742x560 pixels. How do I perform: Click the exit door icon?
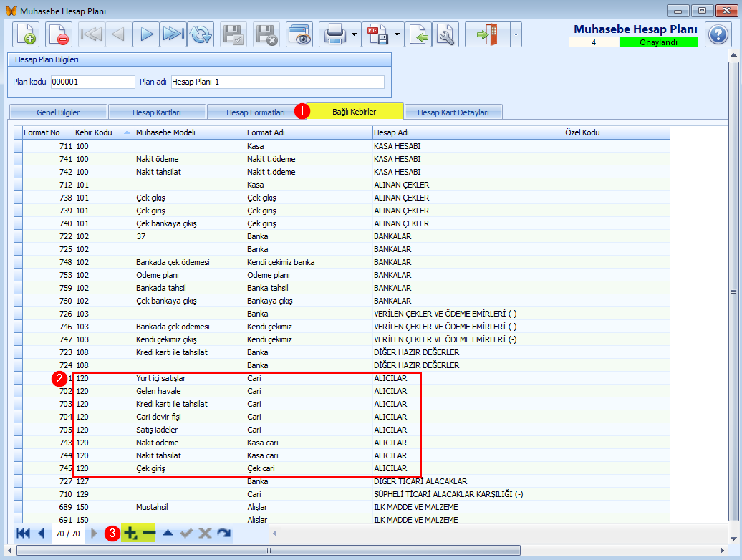488,34
